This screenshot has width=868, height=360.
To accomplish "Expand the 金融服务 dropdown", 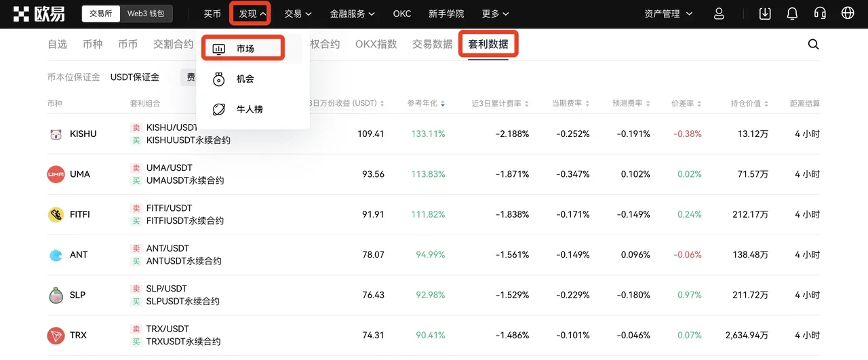I will click(352, 14).
